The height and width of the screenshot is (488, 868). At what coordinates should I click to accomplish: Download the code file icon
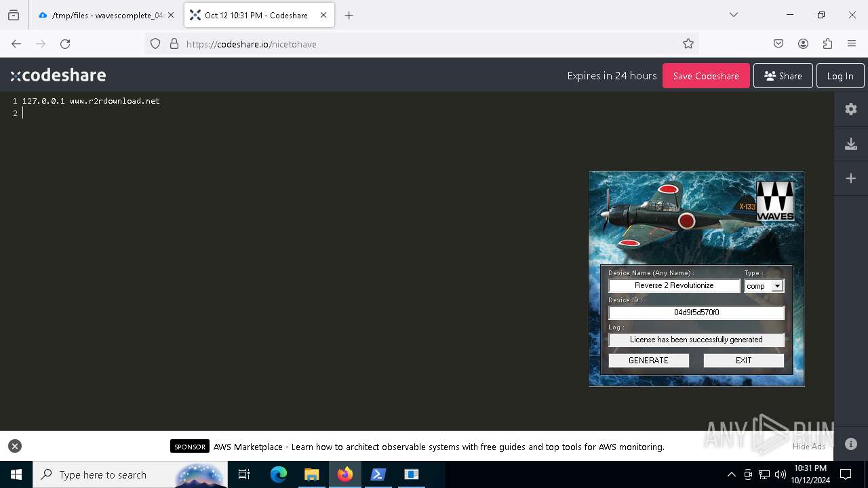[851, 144]
